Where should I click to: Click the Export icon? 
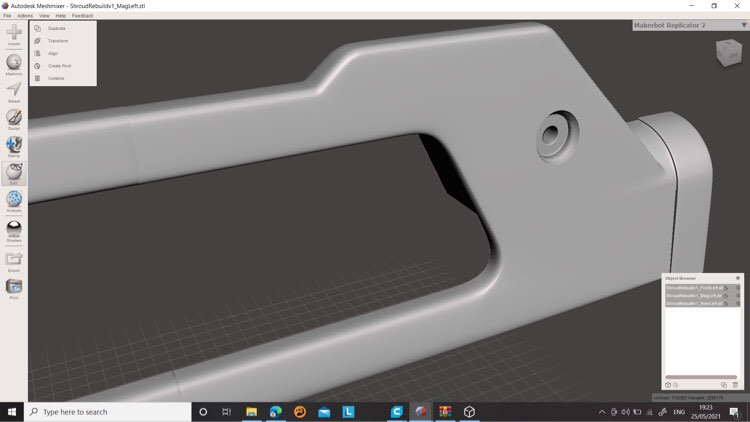coord(14,260)
